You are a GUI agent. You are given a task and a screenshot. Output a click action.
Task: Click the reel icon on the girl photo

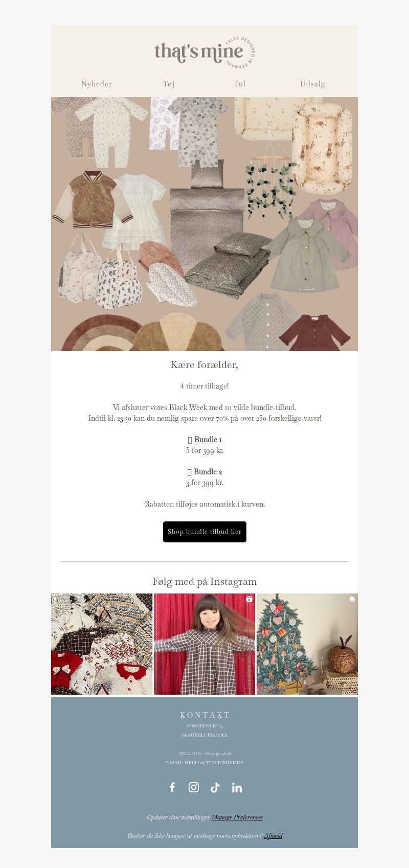(249, 599)
